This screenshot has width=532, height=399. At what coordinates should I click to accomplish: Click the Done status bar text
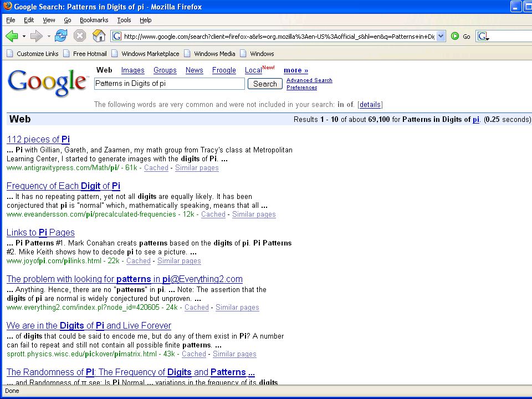(12, 391)
